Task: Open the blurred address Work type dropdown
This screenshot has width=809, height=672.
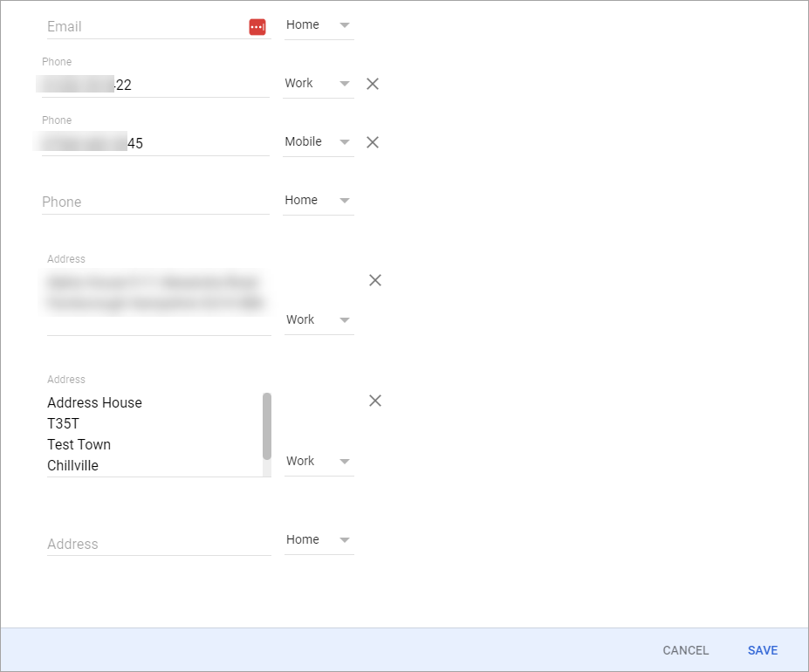Action: (319, 320)
